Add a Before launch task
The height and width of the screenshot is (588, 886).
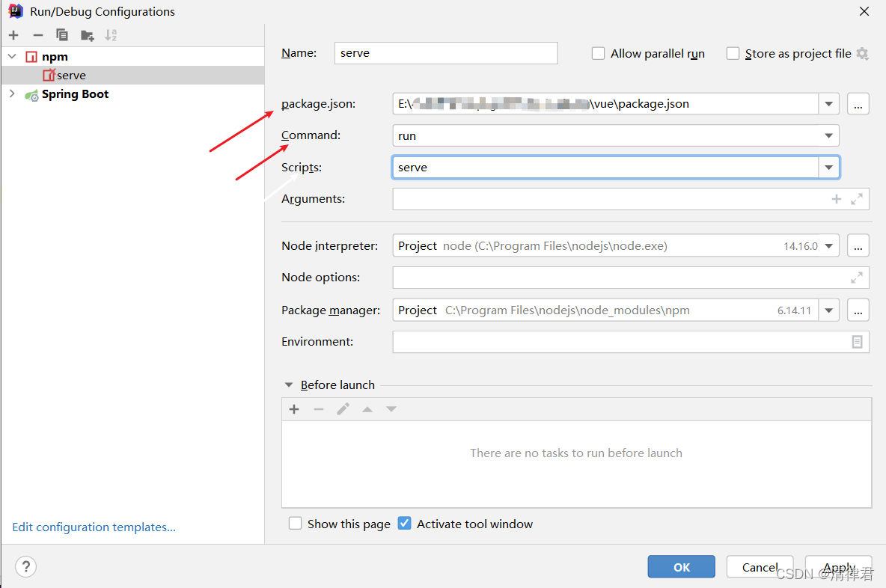[x=294, y=409]
